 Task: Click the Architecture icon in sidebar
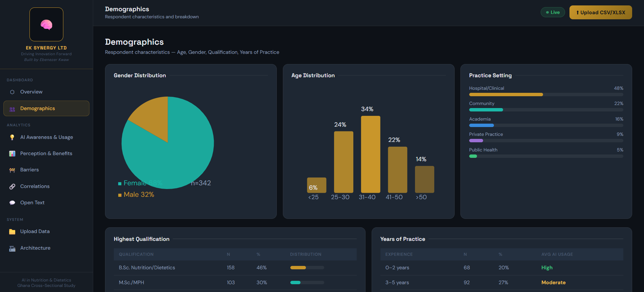pos(12,248)
